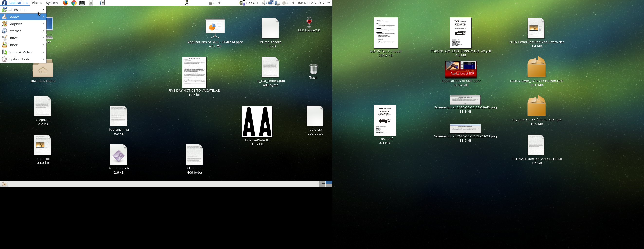Click the panel launcher icon right of file cabinet
The image size is (644, 249).
[102, 3]
